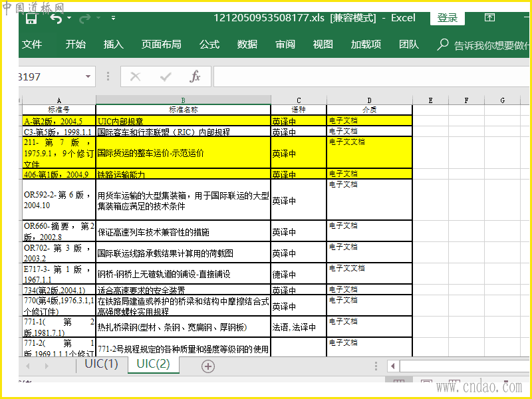Switch to the UIC(1) sheet tab
The height and width of the screenshot is (399, 532).
[102, 364]
